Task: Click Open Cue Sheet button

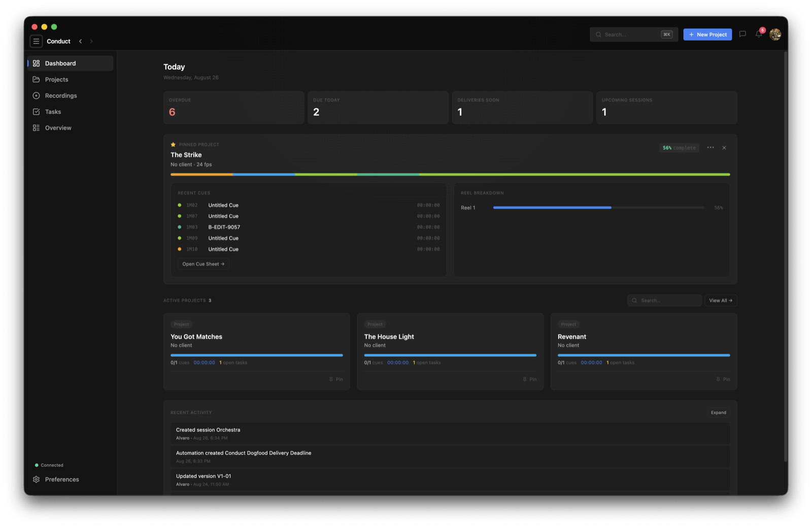Action: pyautogui.click(x=203, y=264)
